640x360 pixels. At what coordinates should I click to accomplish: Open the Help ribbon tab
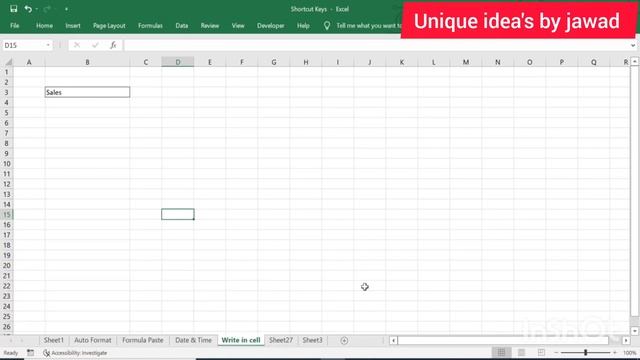tap(303, 25)
